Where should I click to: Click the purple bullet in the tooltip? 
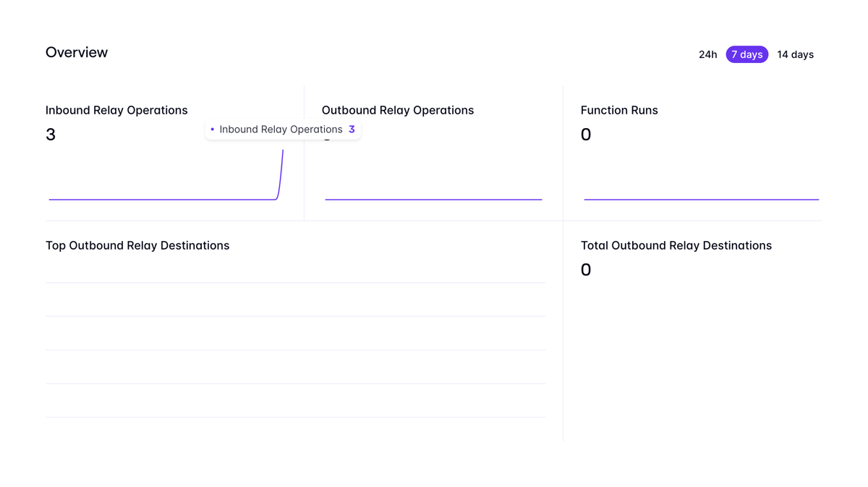pos(210,129)
